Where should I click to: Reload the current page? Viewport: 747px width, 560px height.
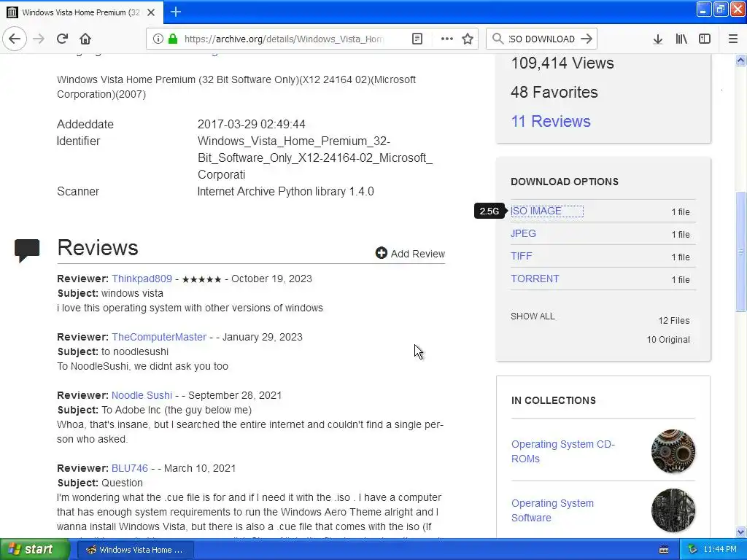coord(62,39)
